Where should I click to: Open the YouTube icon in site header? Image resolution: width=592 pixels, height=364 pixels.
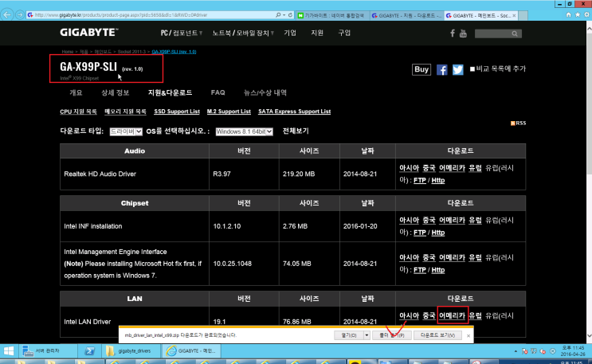point(463,33)
